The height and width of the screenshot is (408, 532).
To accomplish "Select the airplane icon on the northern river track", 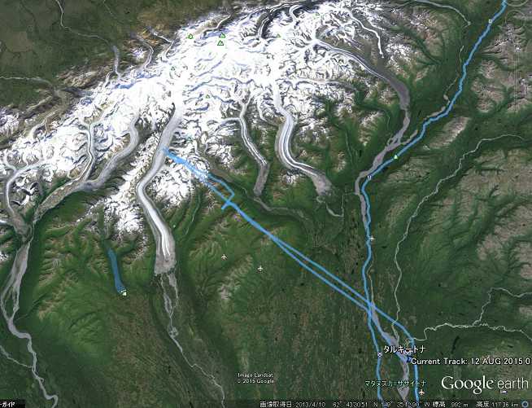I will coord(373,239).
